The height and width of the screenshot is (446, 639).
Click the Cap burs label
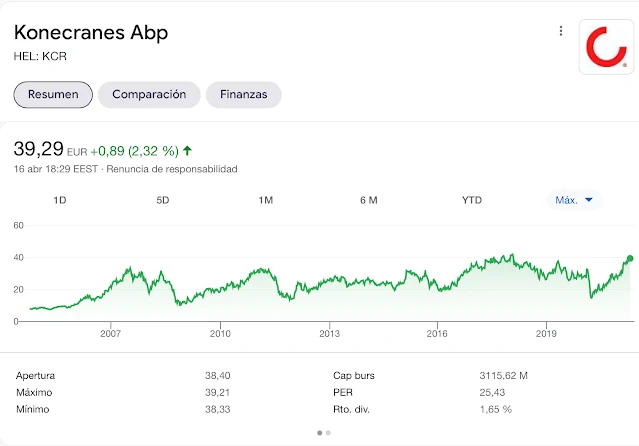pyautogui.click(x=354, y=375)
